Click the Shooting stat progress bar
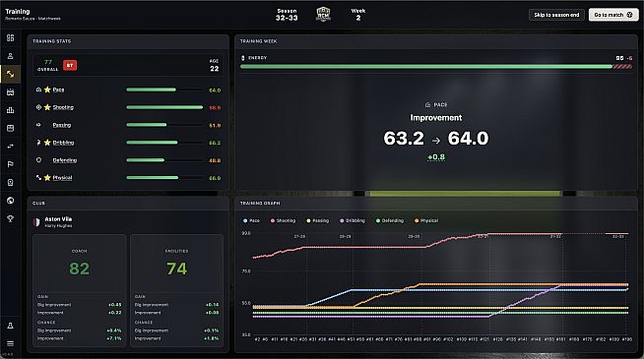This screenshot has height=359, width=644. (164, 107)
